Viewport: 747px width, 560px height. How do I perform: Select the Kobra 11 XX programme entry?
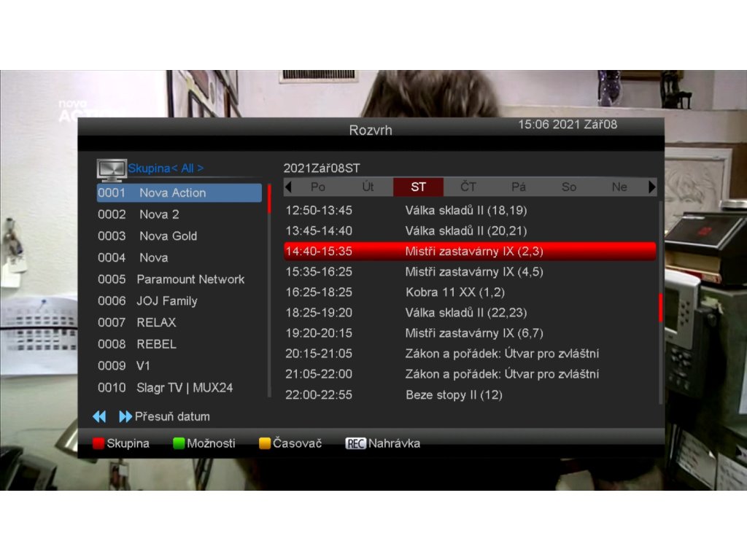point(470,292)
